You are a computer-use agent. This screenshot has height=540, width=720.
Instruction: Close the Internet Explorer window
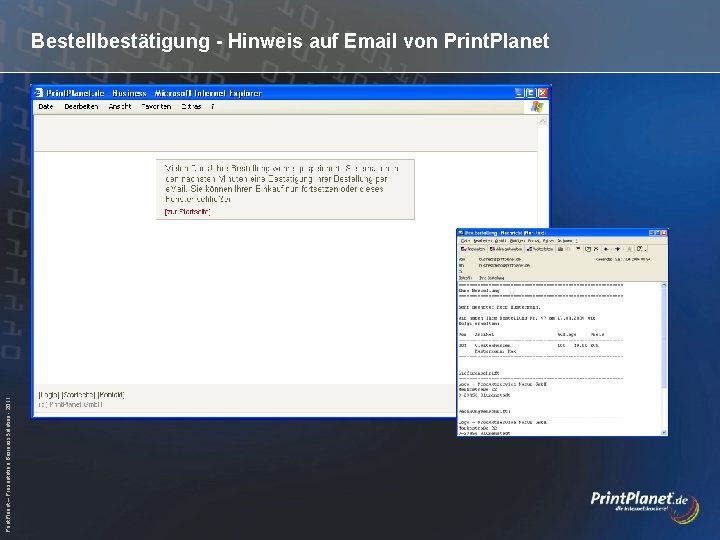542,93
